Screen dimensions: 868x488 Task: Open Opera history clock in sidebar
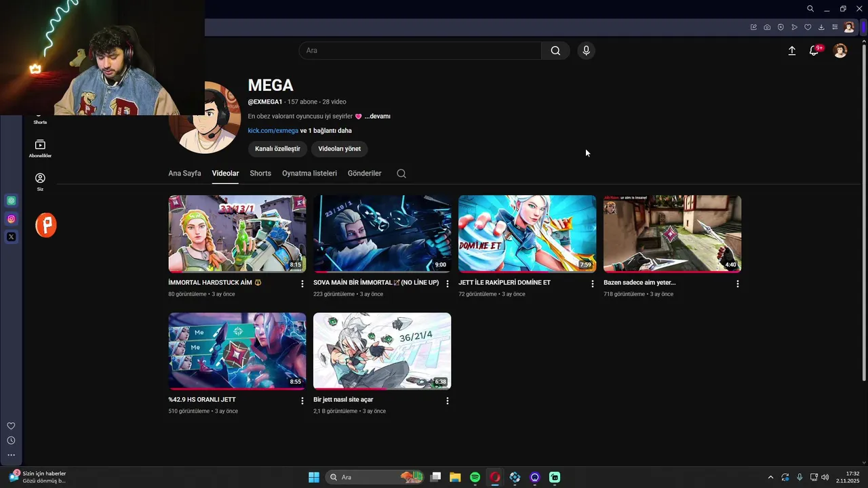tap(11, 441)
